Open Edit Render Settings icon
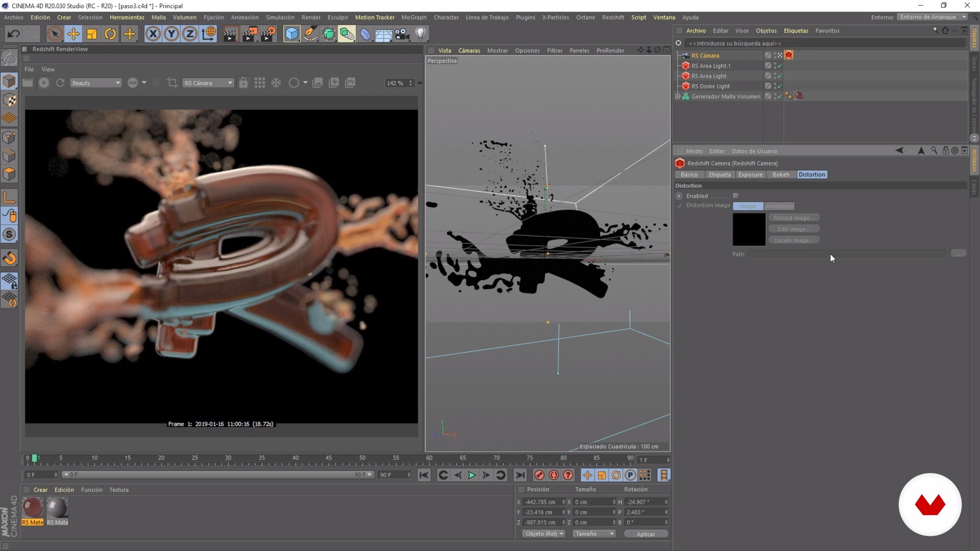The image size is (980, 551). pyautogui.click(x=268, y=34)
